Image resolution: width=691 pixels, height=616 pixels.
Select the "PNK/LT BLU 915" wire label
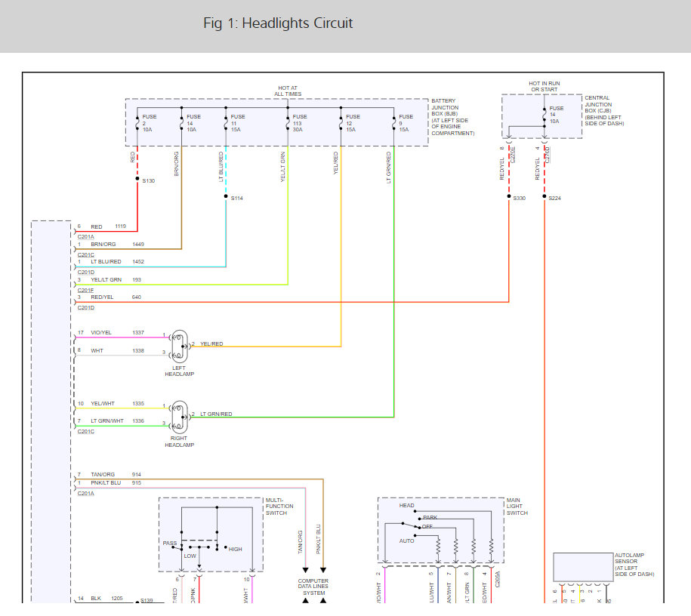(116, 483)
